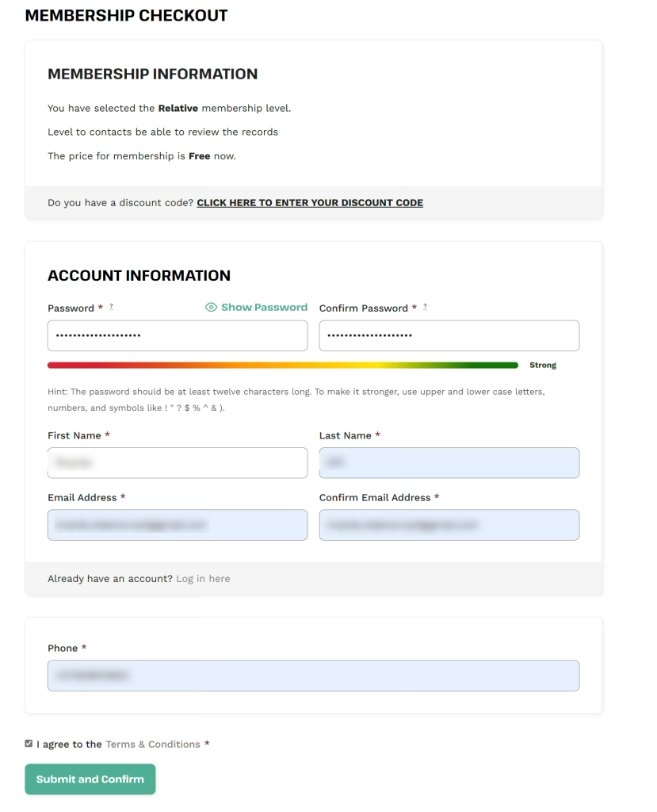Toggle the Show Password text
Viewport: 657px width, 812px height.
pyautogui.click(x=264, y=308)
